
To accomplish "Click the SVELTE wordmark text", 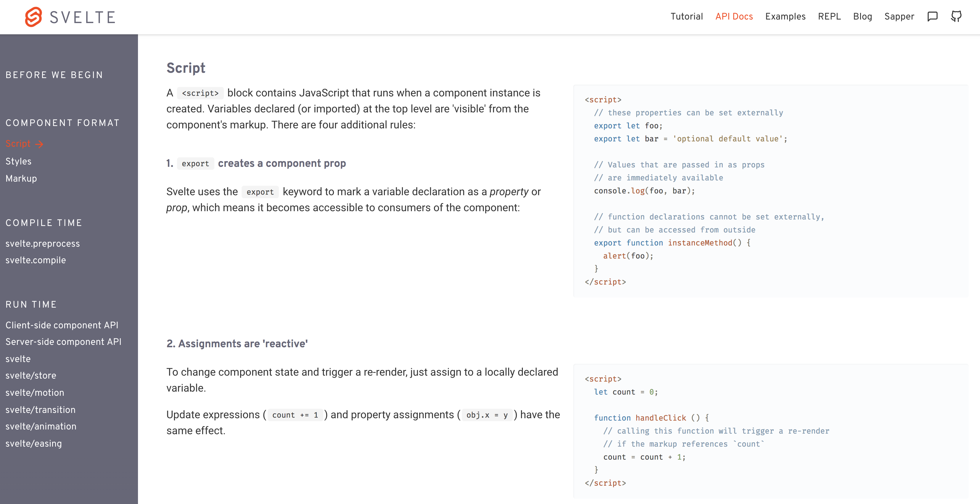I will [x=83, y=17].
